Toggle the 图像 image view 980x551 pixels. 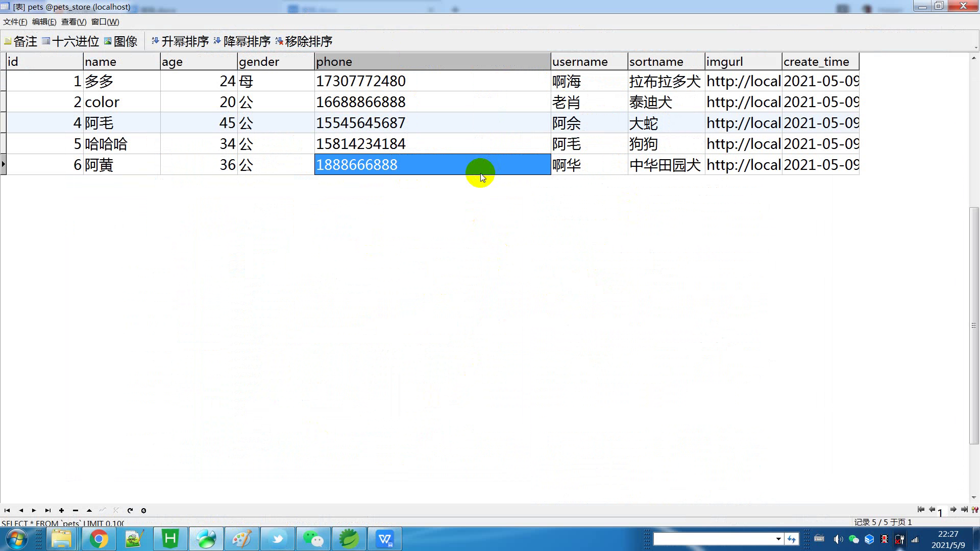pos(120,41)
